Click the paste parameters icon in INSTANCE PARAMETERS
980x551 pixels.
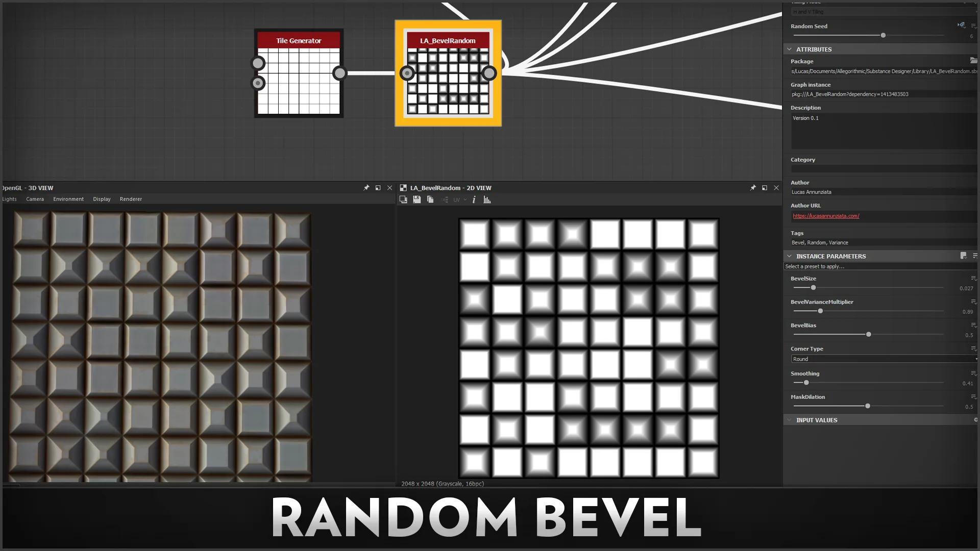tap(963, 256)
